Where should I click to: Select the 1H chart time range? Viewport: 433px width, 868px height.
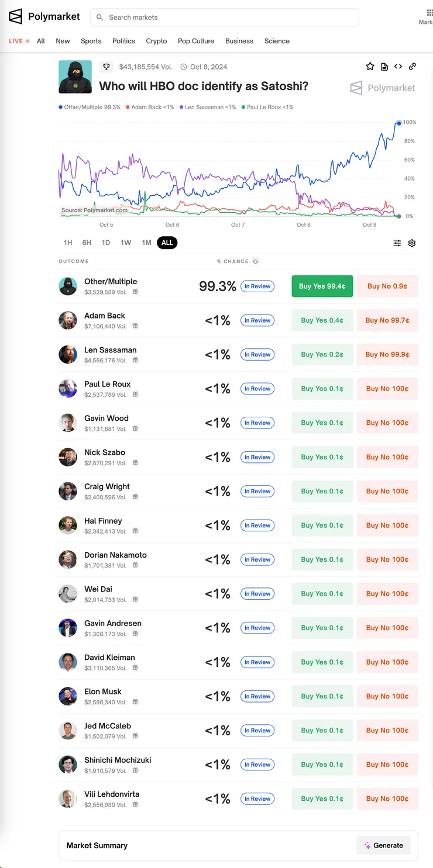tap(68, 243)
